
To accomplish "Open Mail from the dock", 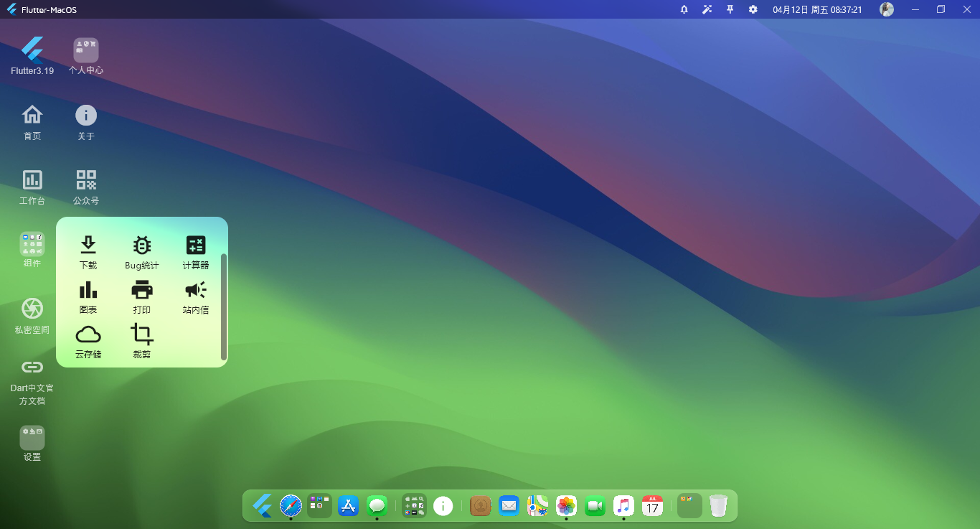I will (509, 506).
